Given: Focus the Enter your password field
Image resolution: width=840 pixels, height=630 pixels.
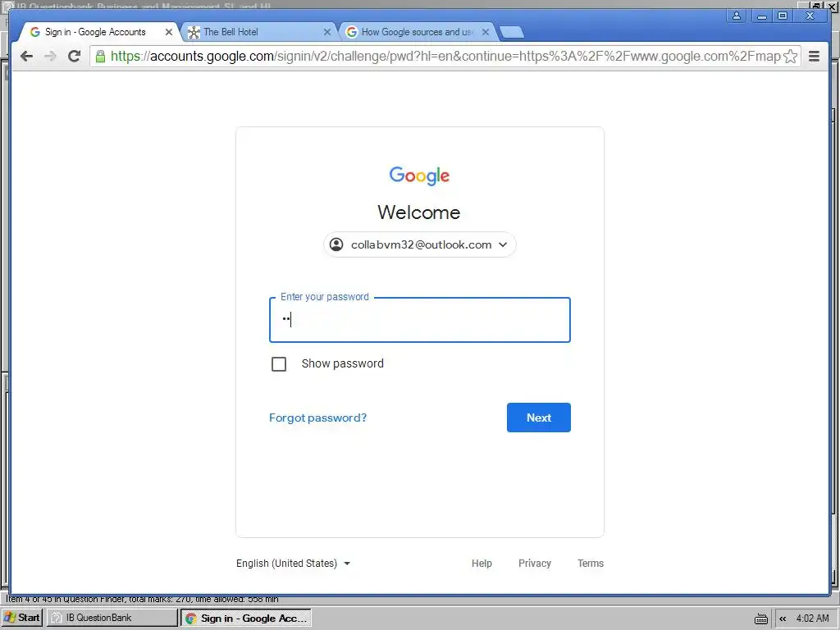Looking at the screenshot, I should click(419, 320).
